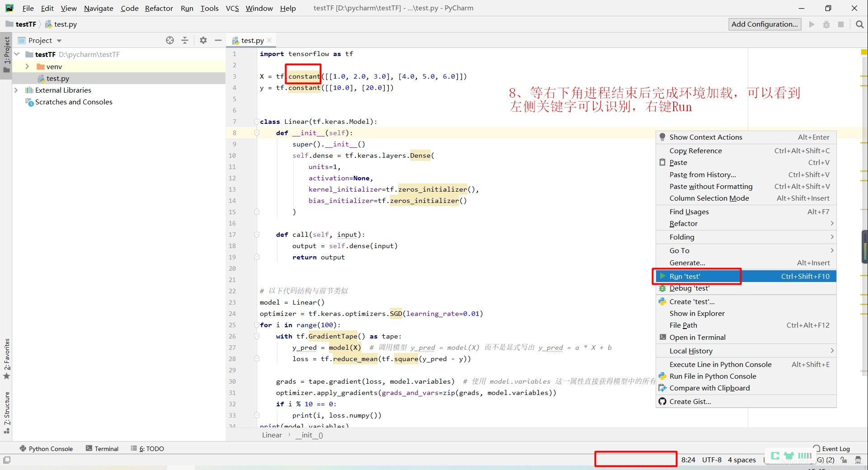Click the yellow inspection indicator square
This screenshot has width=868, height=470.
(864, 52)
